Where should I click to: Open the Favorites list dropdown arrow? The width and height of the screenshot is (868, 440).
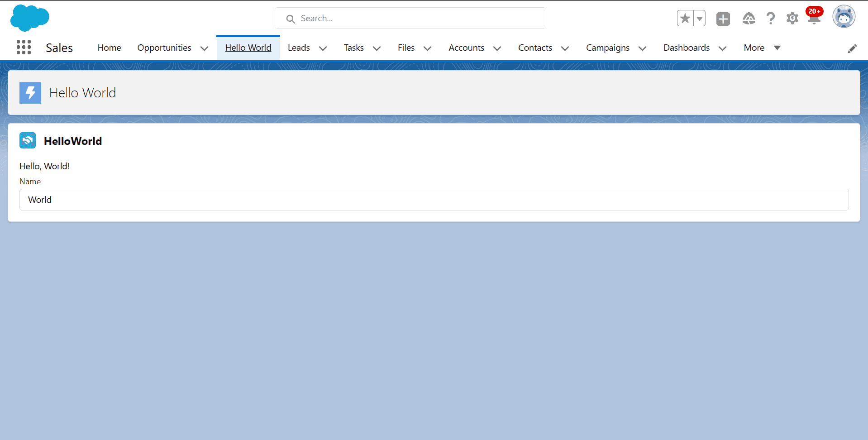pyautogui.click(x=700, y=19)
